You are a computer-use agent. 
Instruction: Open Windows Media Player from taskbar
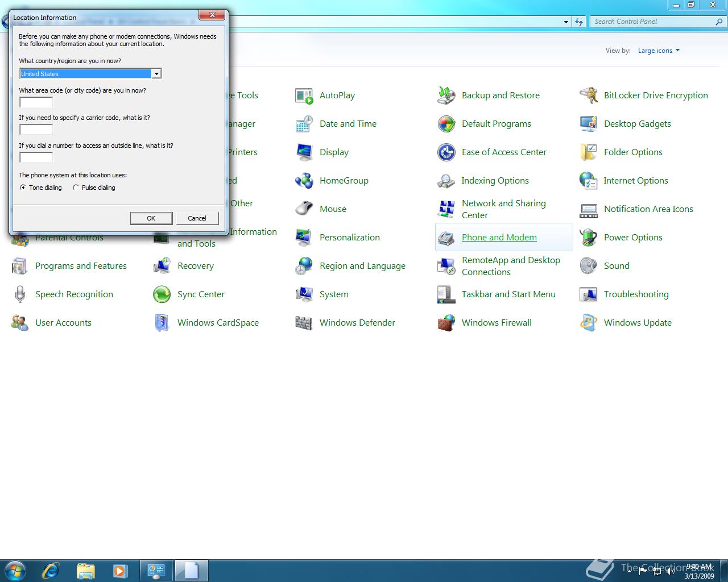point(120,570)
